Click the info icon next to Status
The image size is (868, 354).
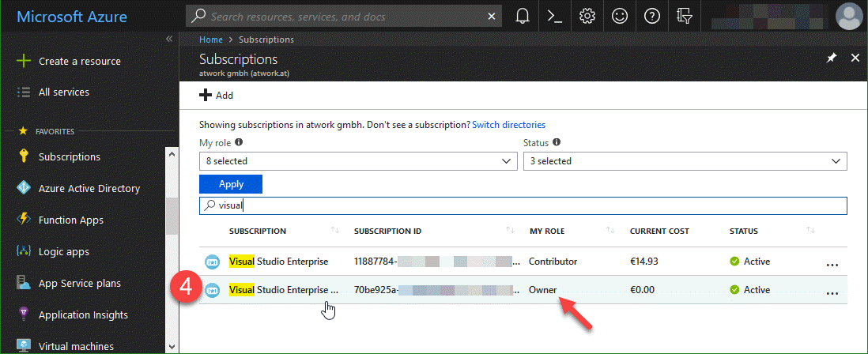coord(557,142)
